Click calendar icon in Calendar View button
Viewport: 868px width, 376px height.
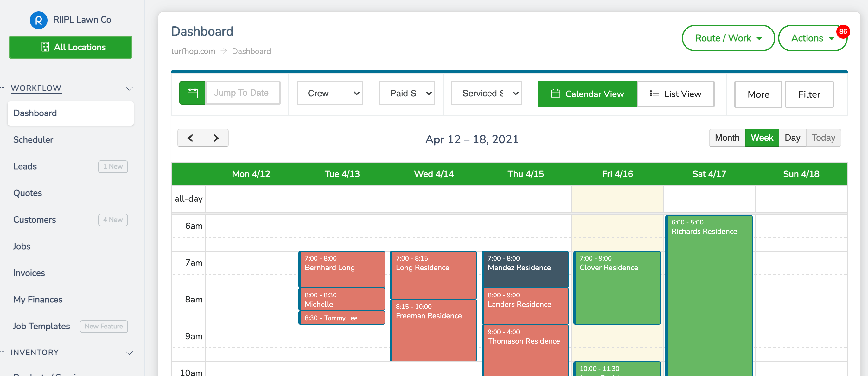pos(555,94)
